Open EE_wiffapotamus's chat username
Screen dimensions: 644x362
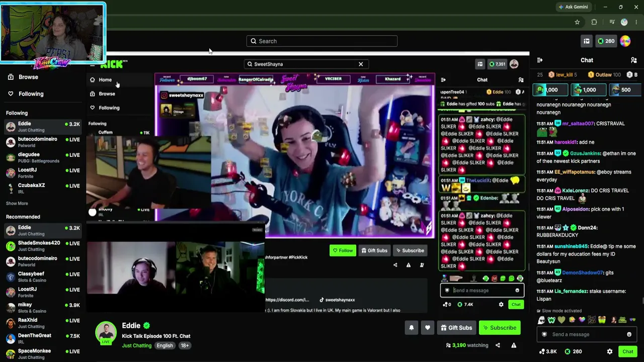point(574,172)
